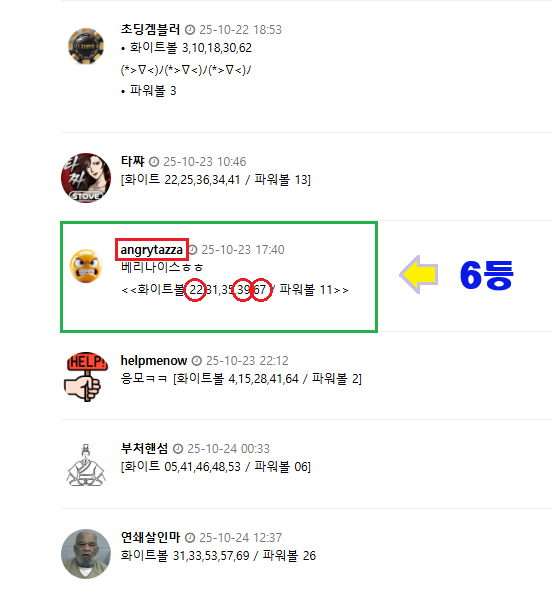Click the angry emoji avatar
Viewport: 558px width, 595px height.
point(86,266)
